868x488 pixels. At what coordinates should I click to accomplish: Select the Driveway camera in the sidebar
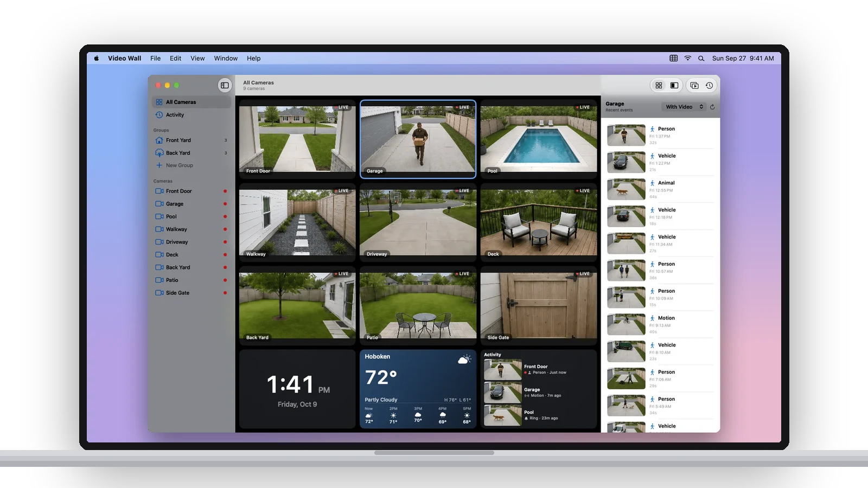click(192, 242)
